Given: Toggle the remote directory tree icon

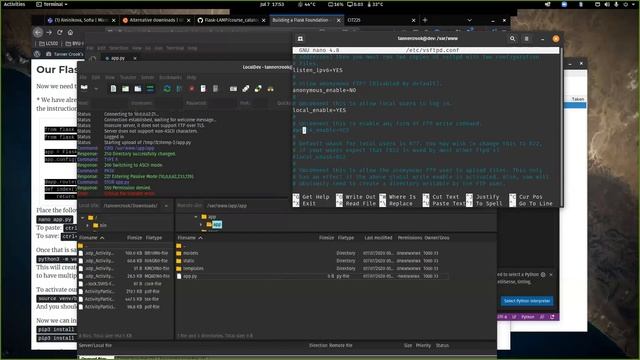Looking at the screenshot, I should (138, 89).
